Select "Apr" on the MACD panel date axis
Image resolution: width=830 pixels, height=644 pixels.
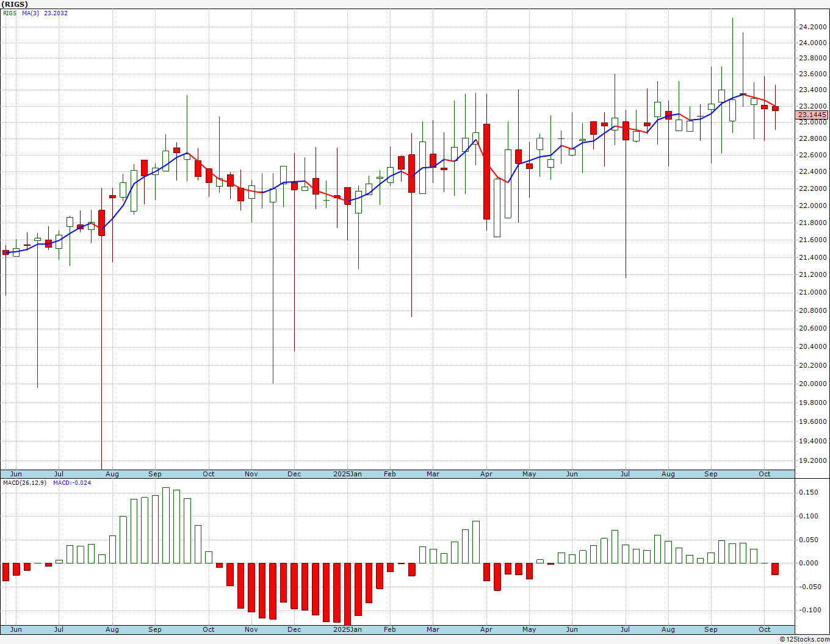click(486, 629)
